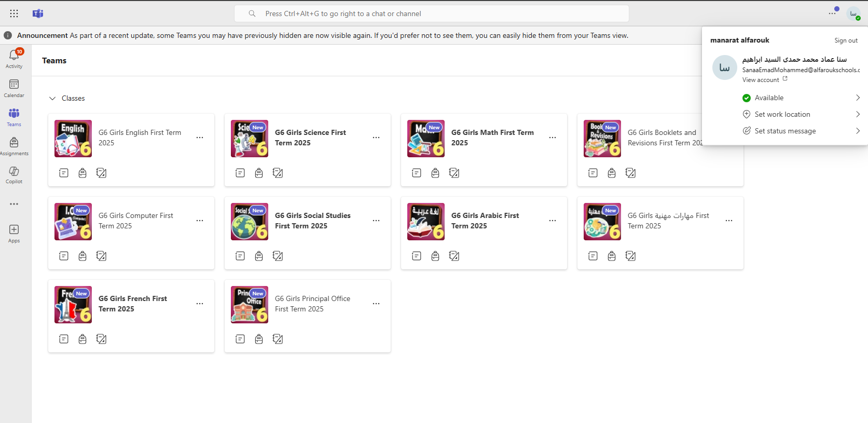
Task: Open the View account link
Action: click(x=761, y=80)
